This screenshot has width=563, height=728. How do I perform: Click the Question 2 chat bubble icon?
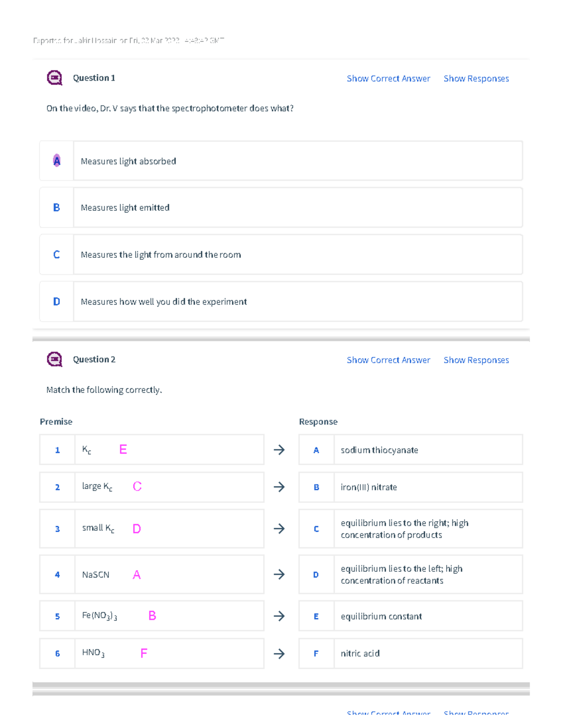(54, 360)
